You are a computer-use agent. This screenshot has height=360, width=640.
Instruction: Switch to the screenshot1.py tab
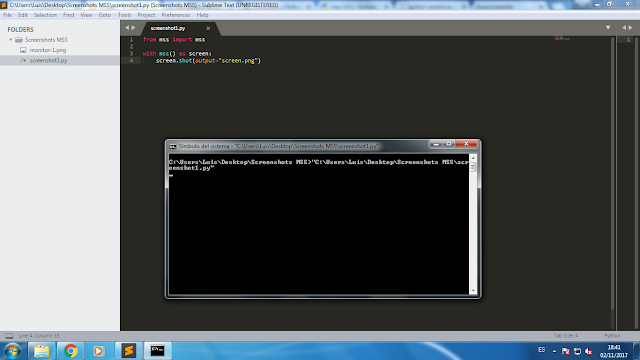(x=168, y=28)
